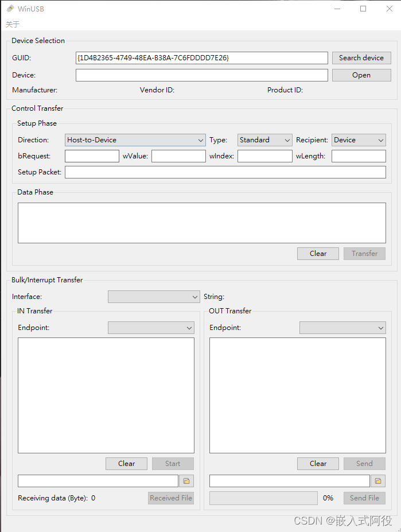Click Clear button under OUT Transfer
401x532 pixels.
(x=318, y=464)
